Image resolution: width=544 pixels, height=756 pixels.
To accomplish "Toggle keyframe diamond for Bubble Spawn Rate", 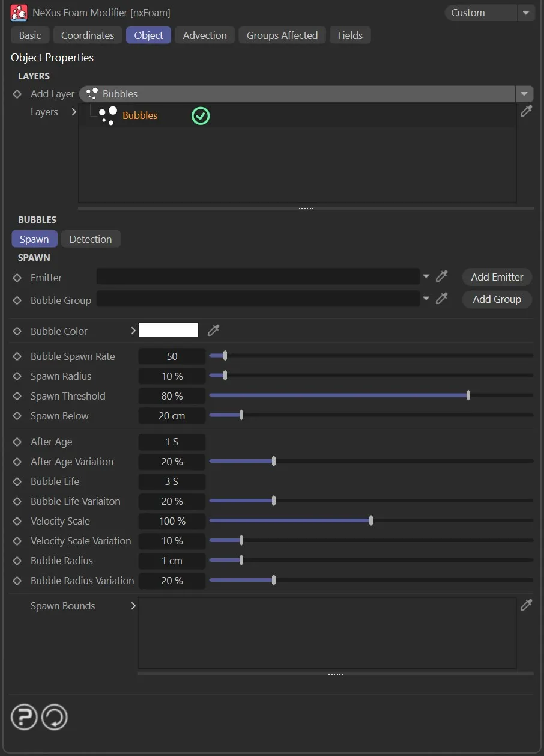I will tap(17, 356).
